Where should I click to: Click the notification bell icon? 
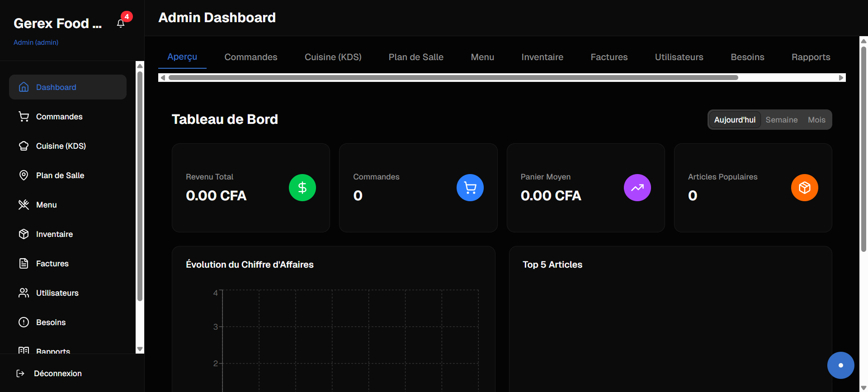(x=121, y=24)
